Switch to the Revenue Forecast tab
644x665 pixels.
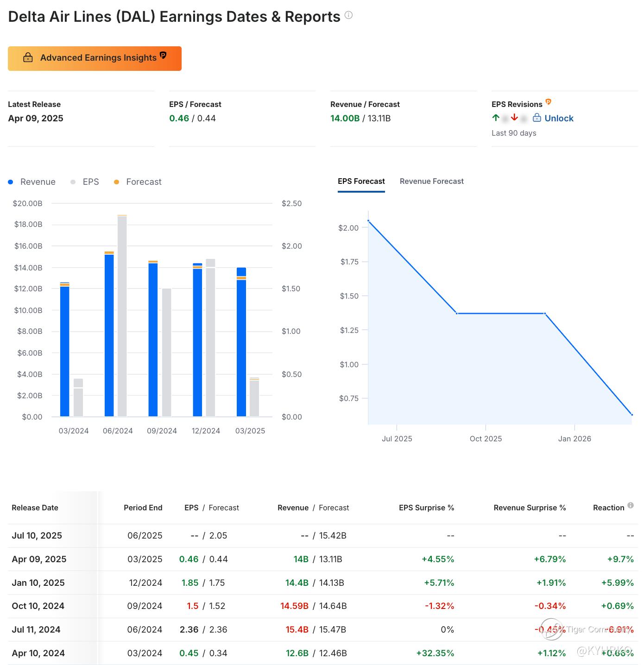coord(432,181)
